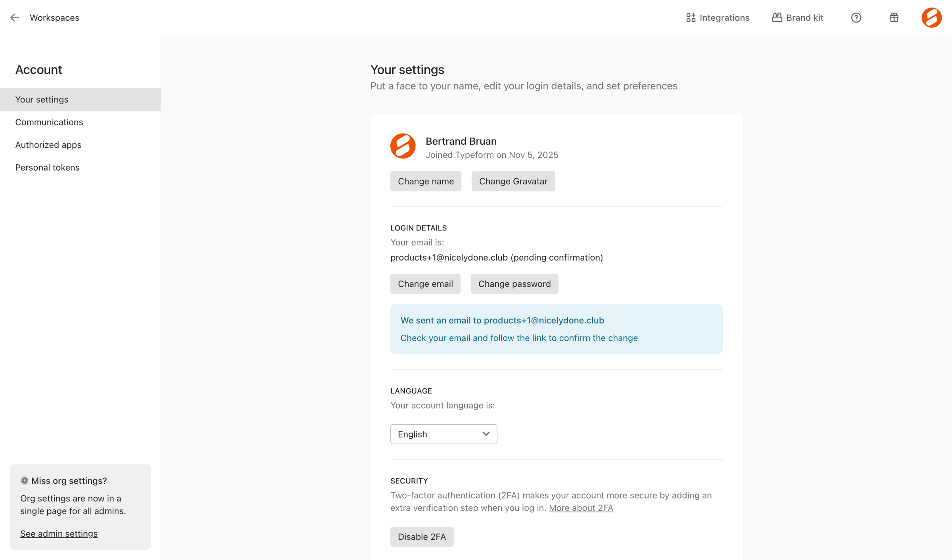Image resolution: width=952 pixels, height=560 pixels.
Task: Click the Miss org settings? title
Action: [69, 480]
